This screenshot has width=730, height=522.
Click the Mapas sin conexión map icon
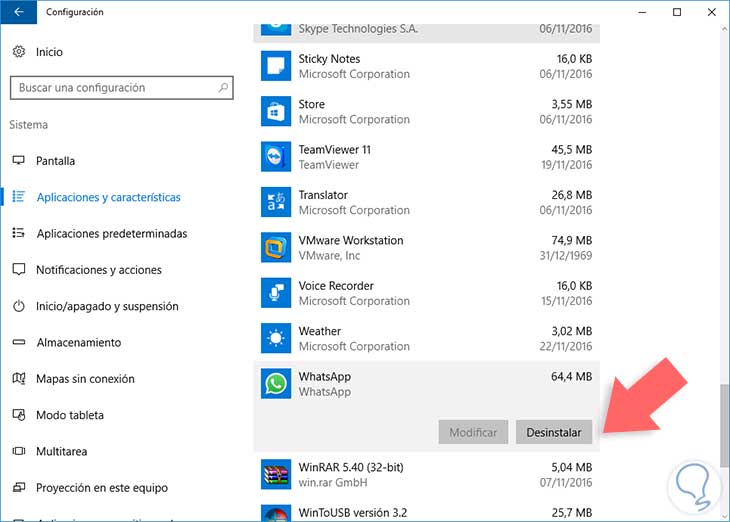pyautogui.click(x=19, y=378)
